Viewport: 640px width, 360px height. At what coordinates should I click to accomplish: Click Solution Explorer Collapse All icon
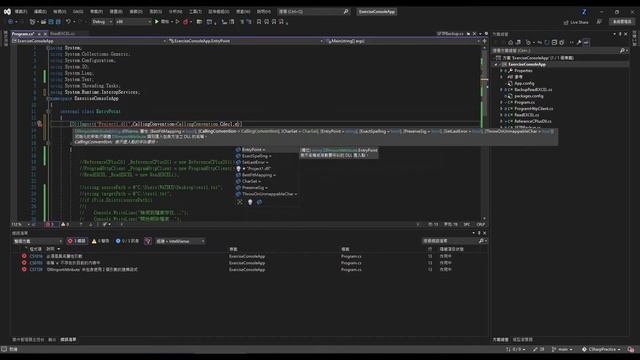pyautogui.click(x=554, y=42)
